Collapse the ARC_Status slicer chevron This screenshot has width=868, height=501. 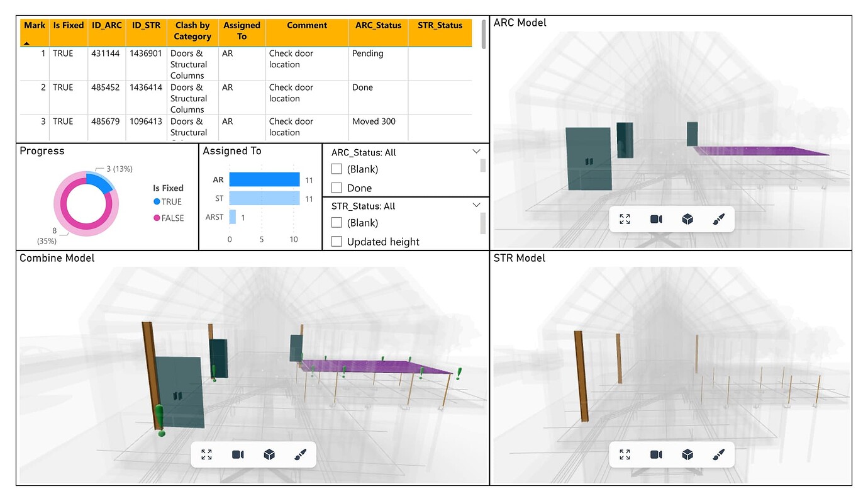pyautogui.click(x=476, y=152)
